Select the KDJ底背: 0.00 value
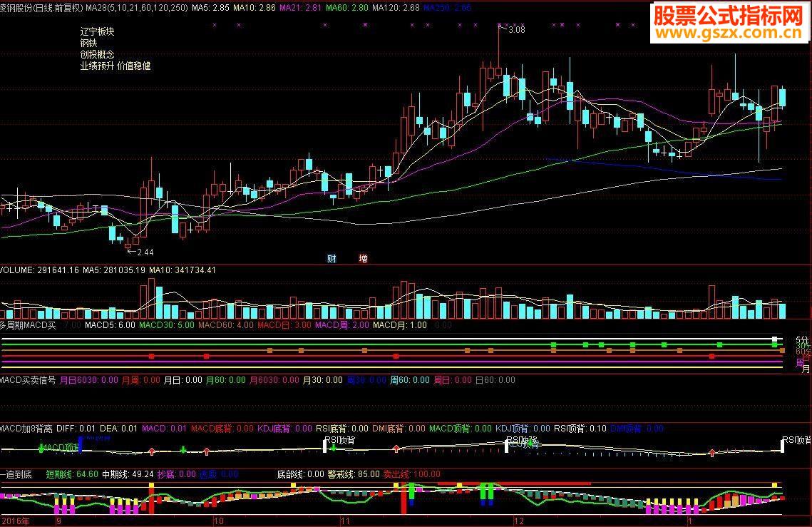 [x=285, y=429]
